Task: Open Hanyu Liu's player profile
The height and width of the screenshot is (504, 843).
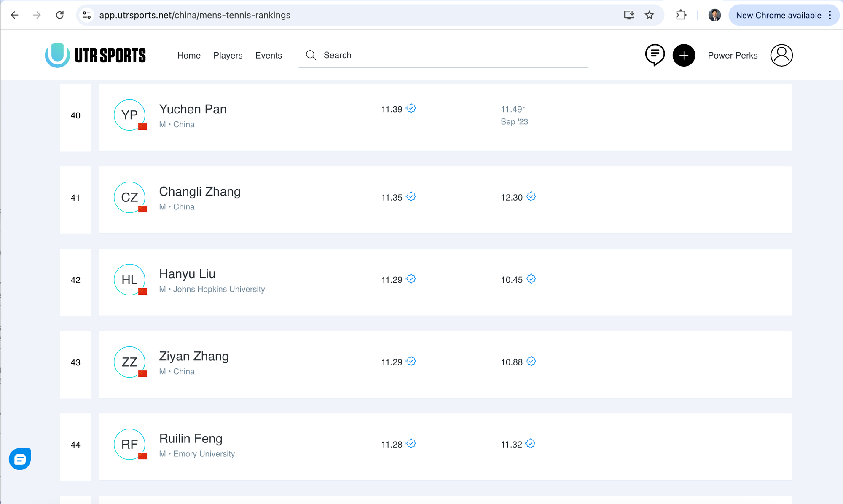Action: pos(187,274)
